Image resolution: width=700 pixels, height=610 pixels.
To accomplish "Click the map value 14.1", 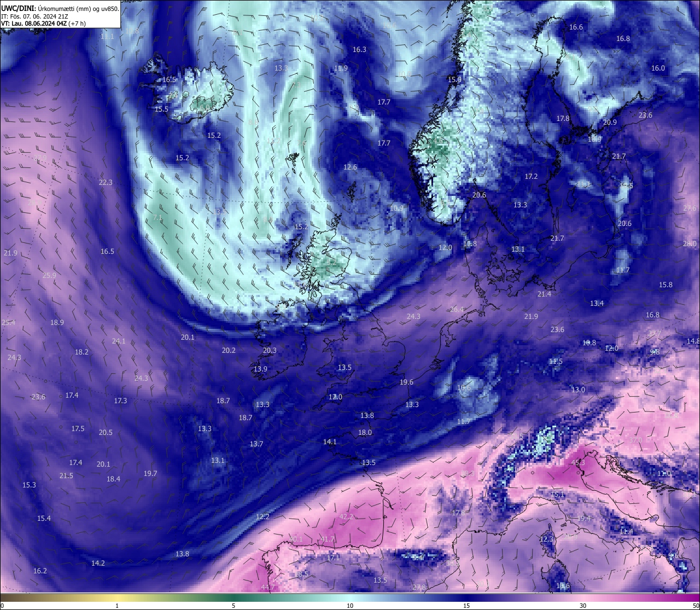I will (x=330, y=442).
